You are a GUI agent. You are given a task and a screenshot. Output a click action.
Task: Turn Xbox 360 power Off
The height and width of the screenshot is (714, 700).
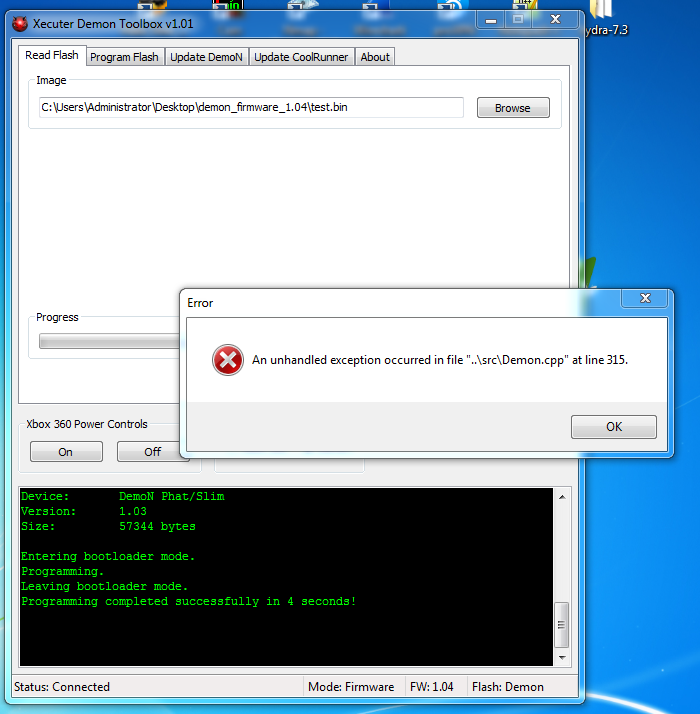[x=153, y=452]
